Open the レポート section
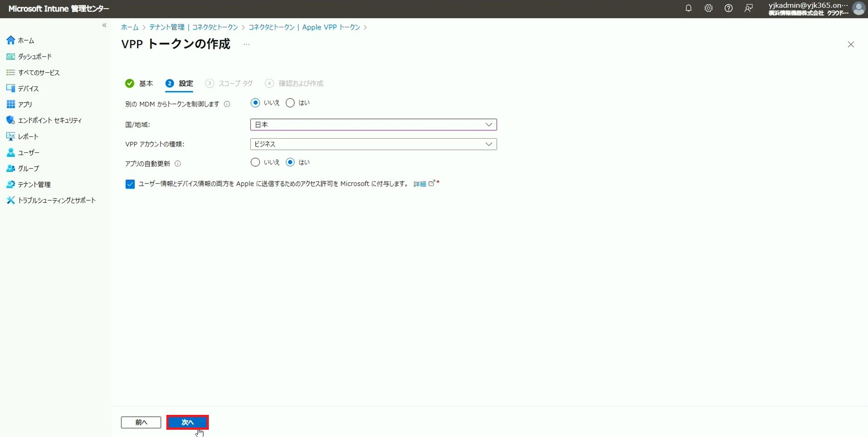868x437 pixels. [x=27, y=136]
